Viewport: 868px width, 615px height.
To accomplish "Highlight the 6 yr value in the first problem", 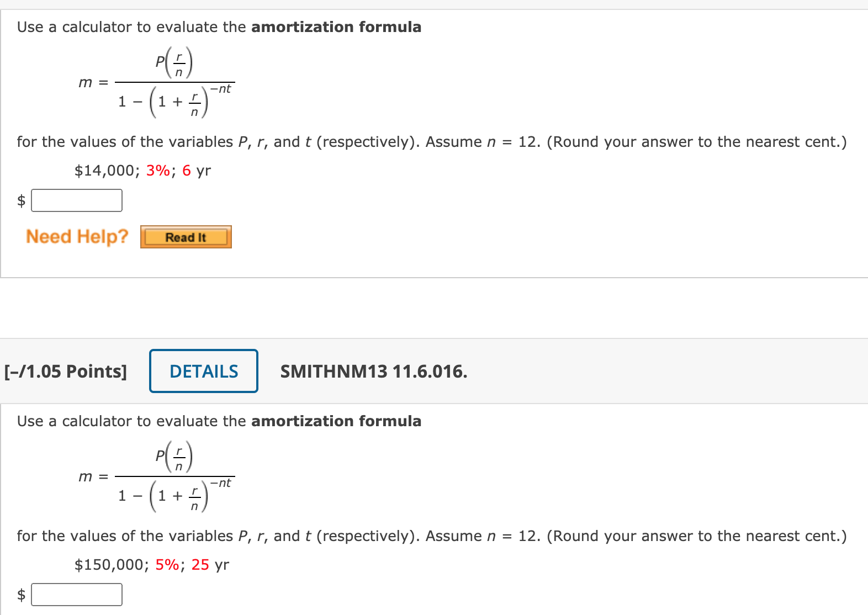I will (196, 171).
